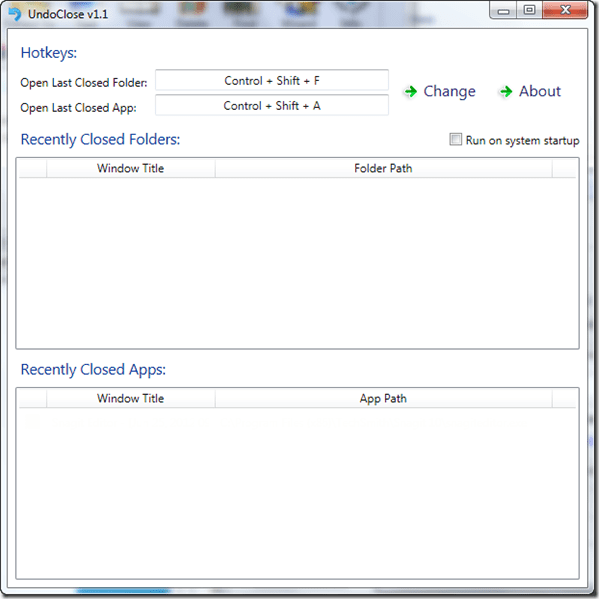Open the Change hotkeys link

click(449, 91)
